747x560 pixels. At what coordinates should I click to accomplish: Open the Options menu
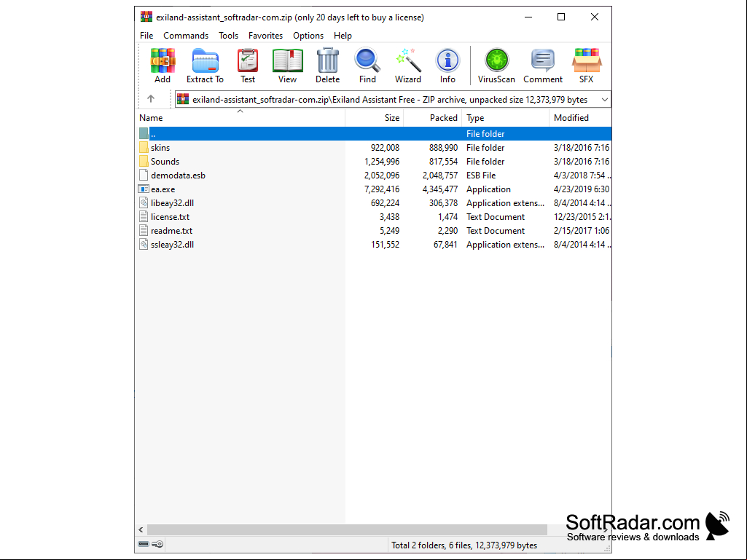pos(308,36)
